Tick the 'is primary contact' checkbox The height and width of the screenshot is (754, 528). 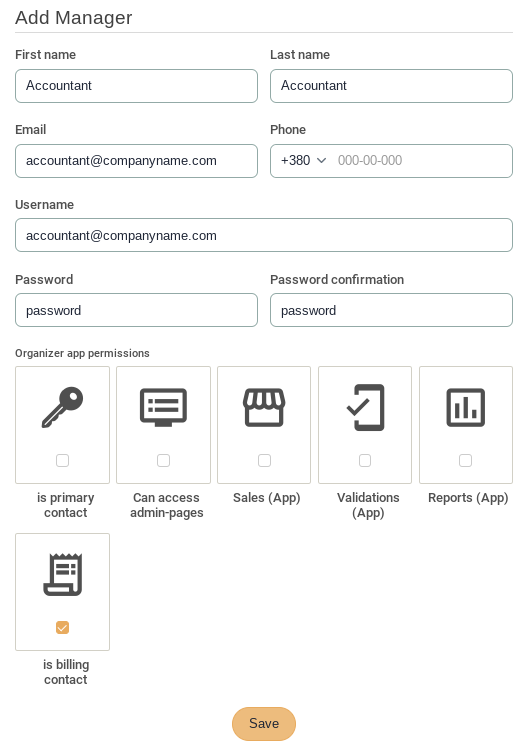[63, 460]
